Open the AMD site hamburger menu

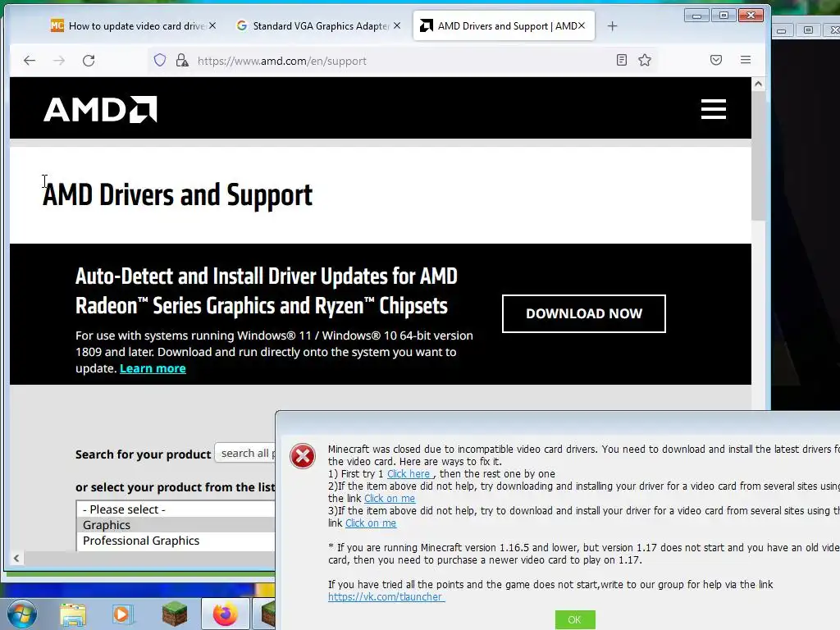pyautogui.click(x=714, y=109)
